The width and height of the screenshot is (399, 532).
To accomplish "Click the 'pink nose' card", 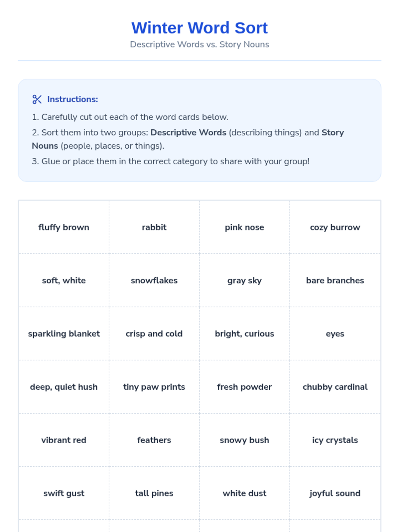I will (244, 227).
